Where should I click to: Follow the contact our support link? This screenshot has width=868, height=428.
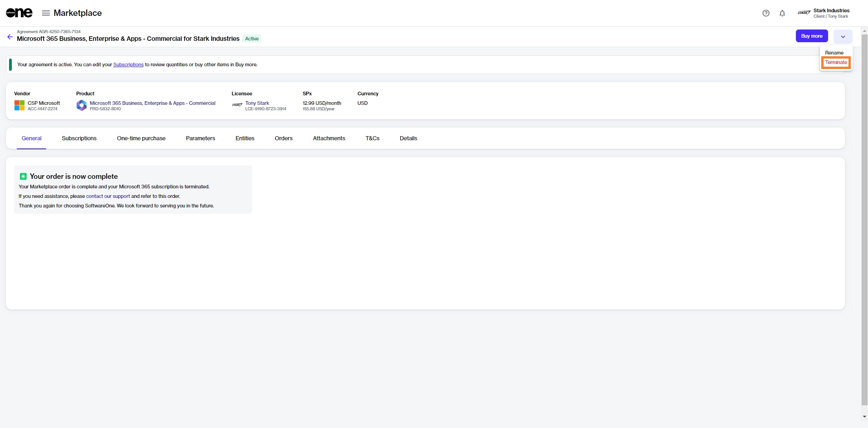(x=108, y=197)
